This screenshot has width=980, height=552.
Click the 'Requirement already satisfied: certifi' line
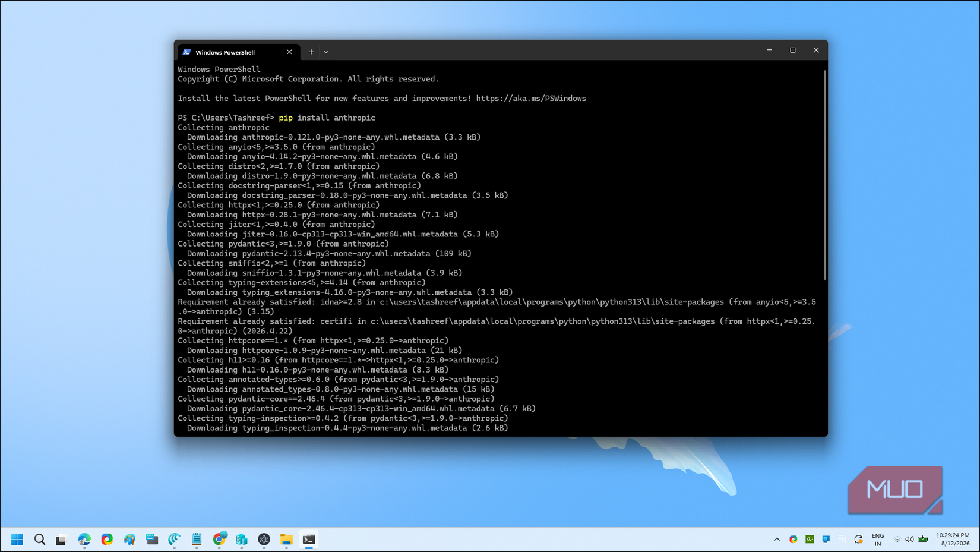tap(497, 326)
